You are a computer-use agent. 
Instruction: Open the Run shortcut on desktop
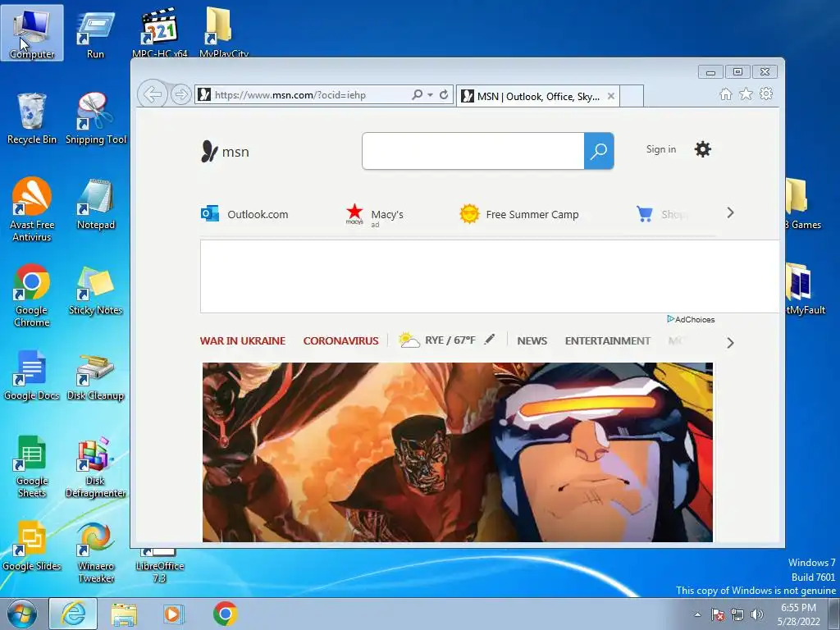coord(95,34)
